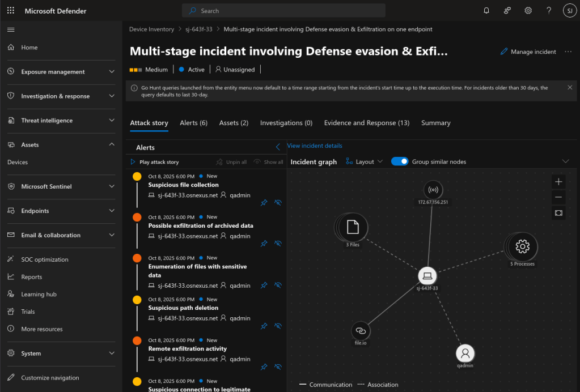Open Evidence and Response tab
The image size is (580, 392).
pyautogui.click(x=366, y=123)
